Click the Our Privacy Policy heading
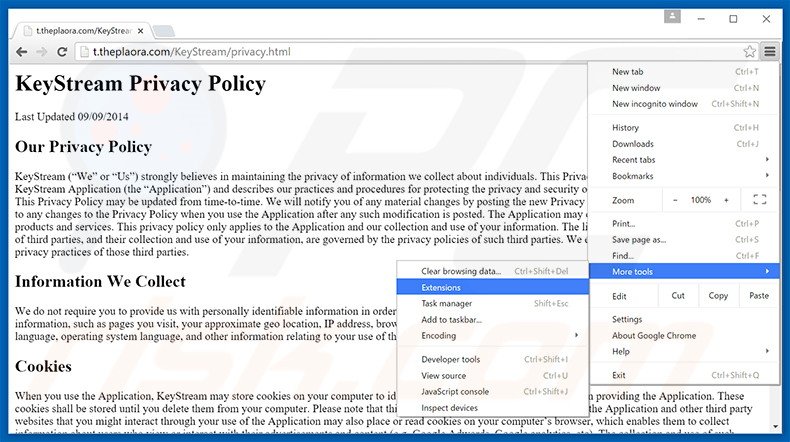This screenshot has height=442, width=790. pos(83,147)
